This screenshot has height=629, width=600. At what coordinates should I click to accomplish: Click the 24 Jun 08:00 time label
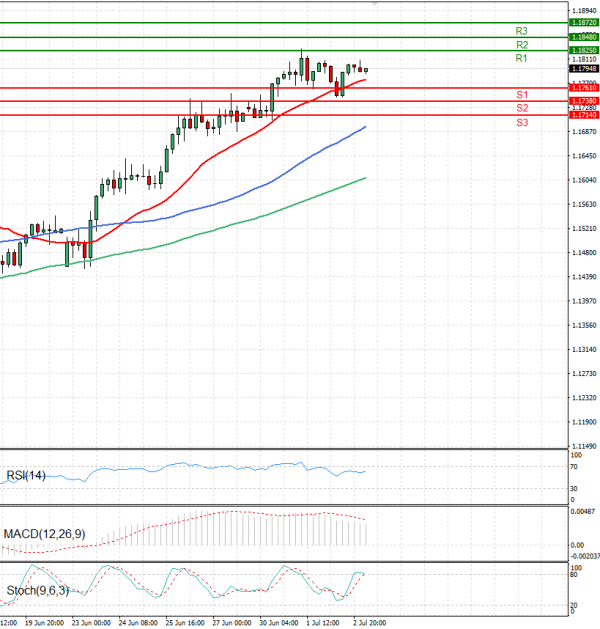(x=138, y=623)
